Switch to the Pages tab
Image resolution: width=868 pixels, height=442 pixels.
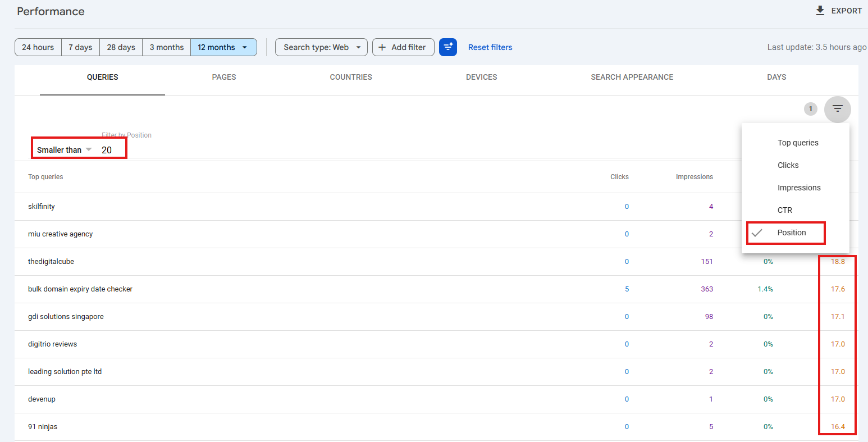(223, 77)
